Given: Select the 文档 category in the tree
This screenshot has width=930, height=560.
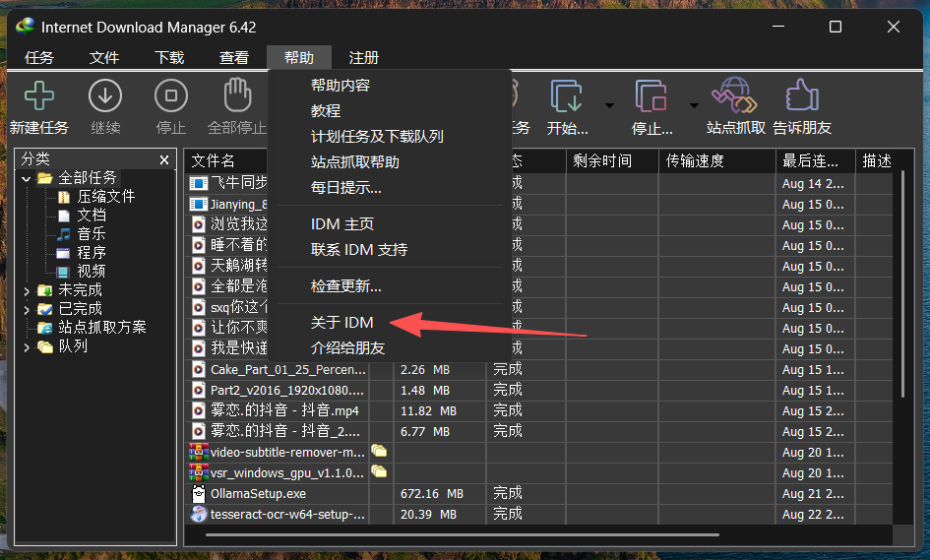Looking at the screenshot, I should 92,215.
